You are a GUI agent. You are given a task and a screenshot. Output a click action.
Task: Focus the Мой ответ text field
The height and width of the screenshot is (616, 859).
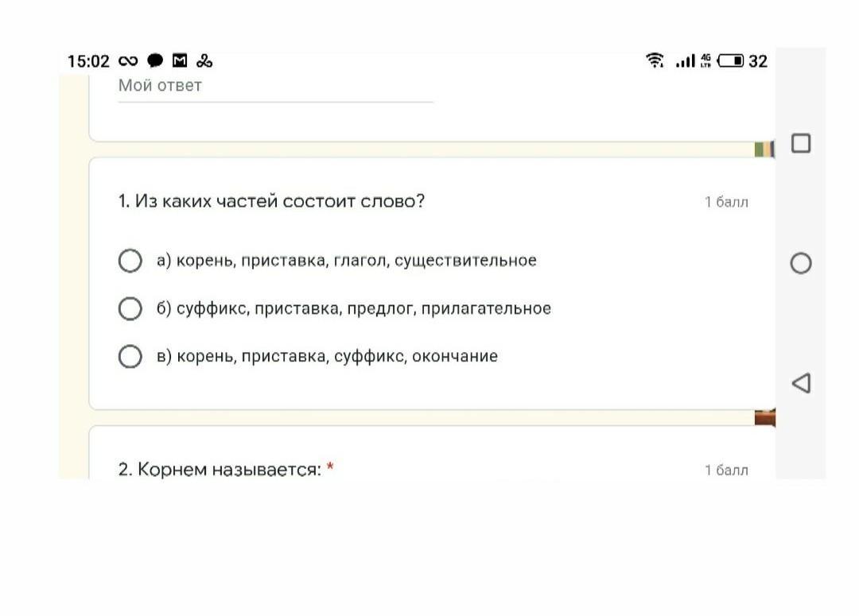point(275,87)
